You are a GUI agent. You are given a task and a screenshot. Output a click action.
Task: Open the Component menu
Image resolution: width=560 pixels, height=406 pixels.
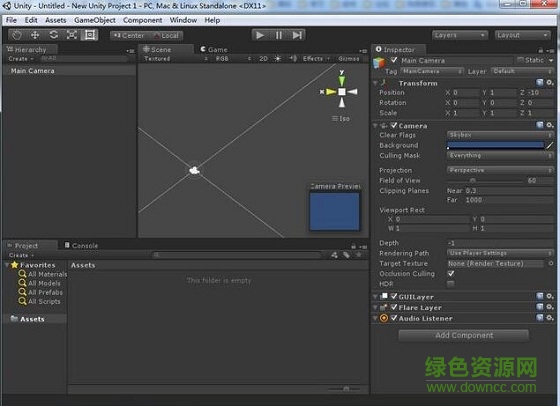click(142, 20)
